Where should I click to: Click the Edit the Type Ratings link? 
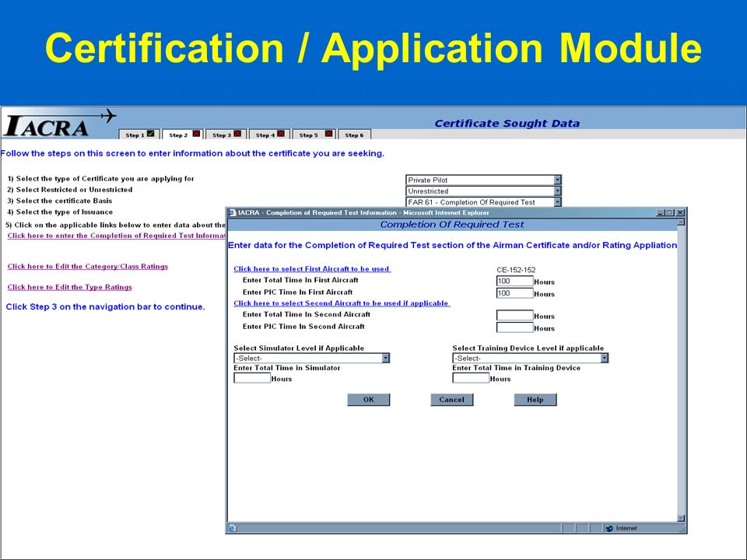pyautogui.click(x=69, y=287)
